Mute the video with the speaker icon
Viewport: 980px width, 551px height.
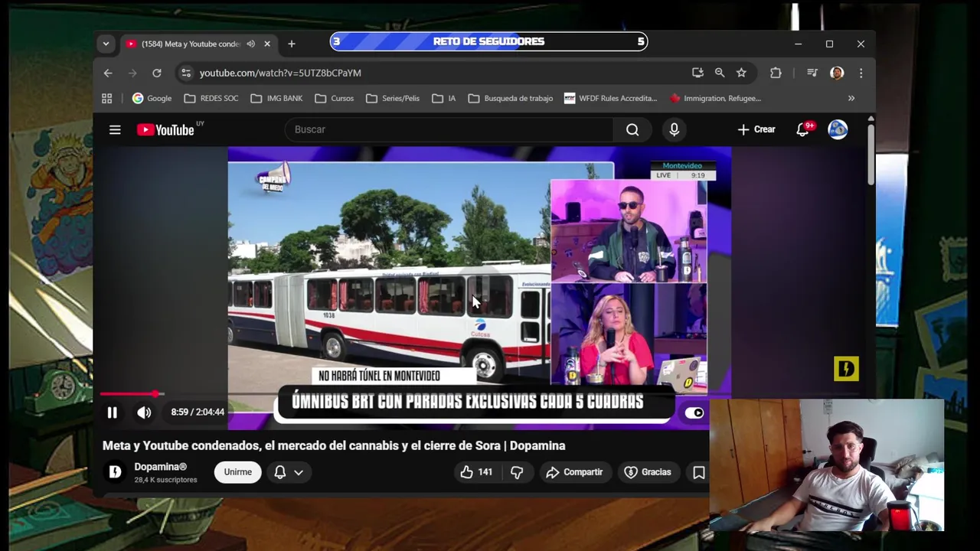pos(144,412)
